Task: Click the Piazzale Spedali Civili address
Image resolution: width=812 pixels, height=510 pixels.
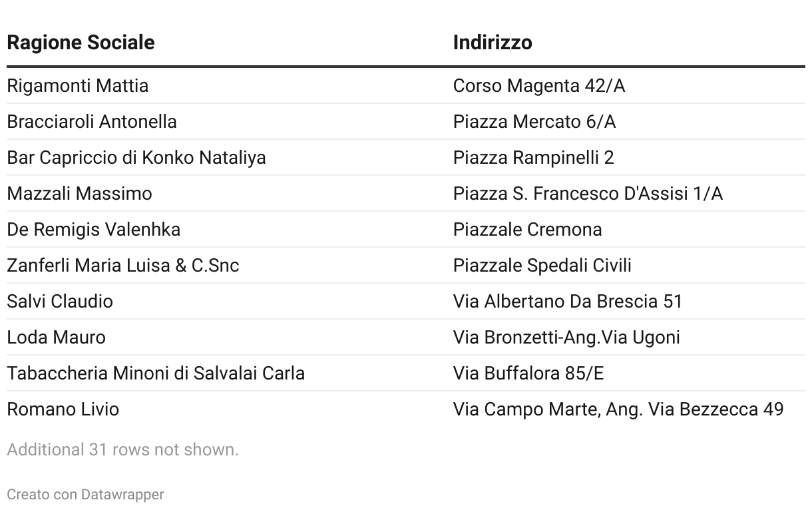Action: pyautogui.click(x=542, y=266)
